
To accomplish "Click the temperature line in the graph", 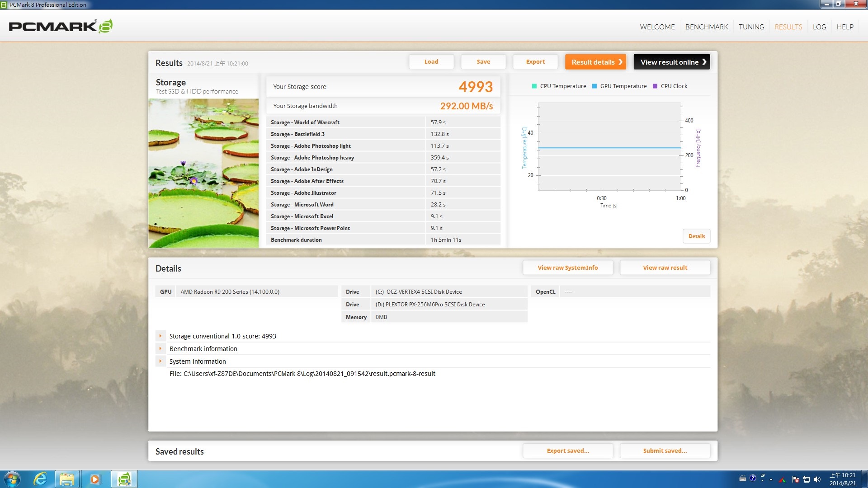I will [x=609, y=148].
